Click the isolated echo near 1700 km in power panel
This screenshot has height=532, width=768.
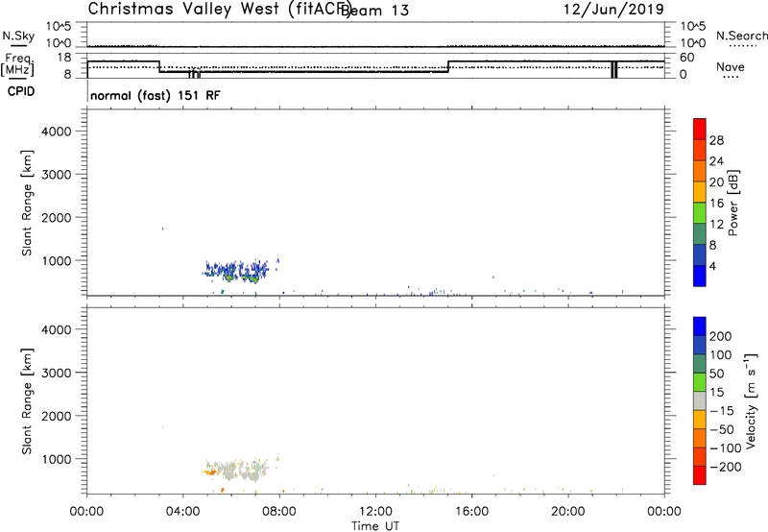point(162,229)
